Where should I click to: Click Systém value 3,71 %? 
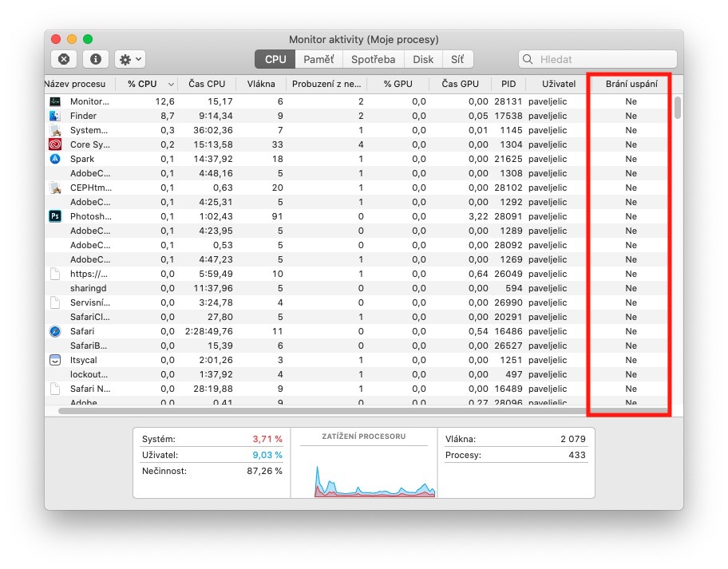[267, 439]
